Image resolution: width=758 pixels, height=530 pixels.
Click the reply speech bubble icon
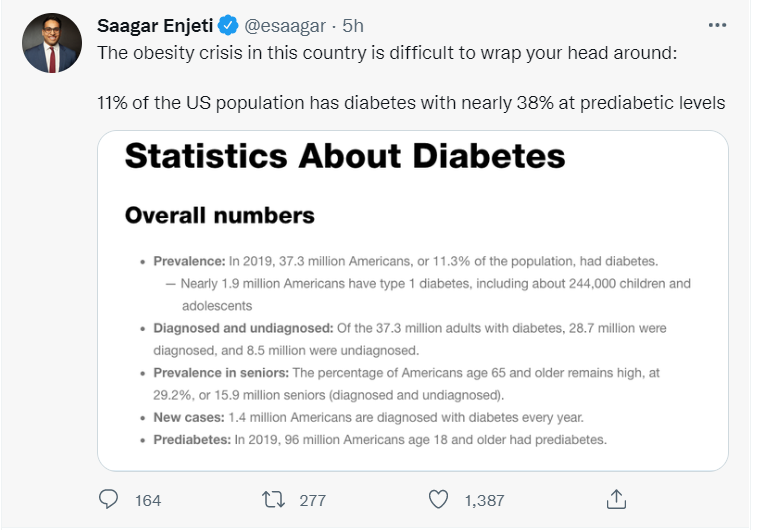tap(108, 499)
